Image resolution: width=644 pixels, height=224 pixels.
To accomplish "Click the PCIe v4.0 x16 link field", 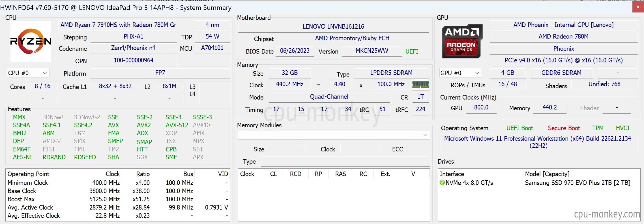I will [564, 60].
